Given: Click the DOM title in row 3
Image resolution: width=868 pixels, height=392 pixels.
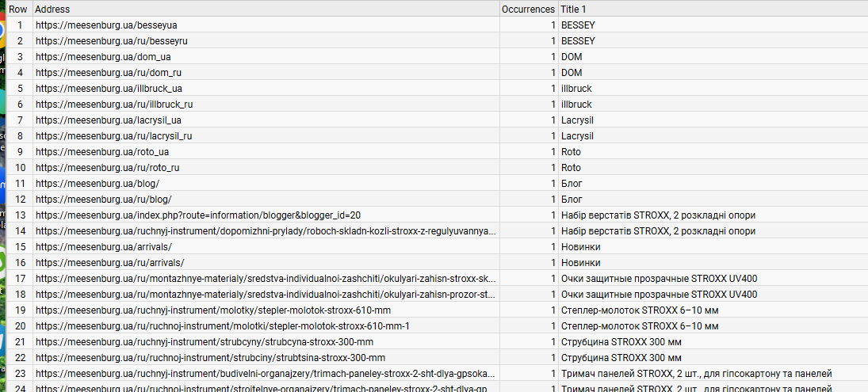Looking at the screenshot, I should [x=572, y=56].
